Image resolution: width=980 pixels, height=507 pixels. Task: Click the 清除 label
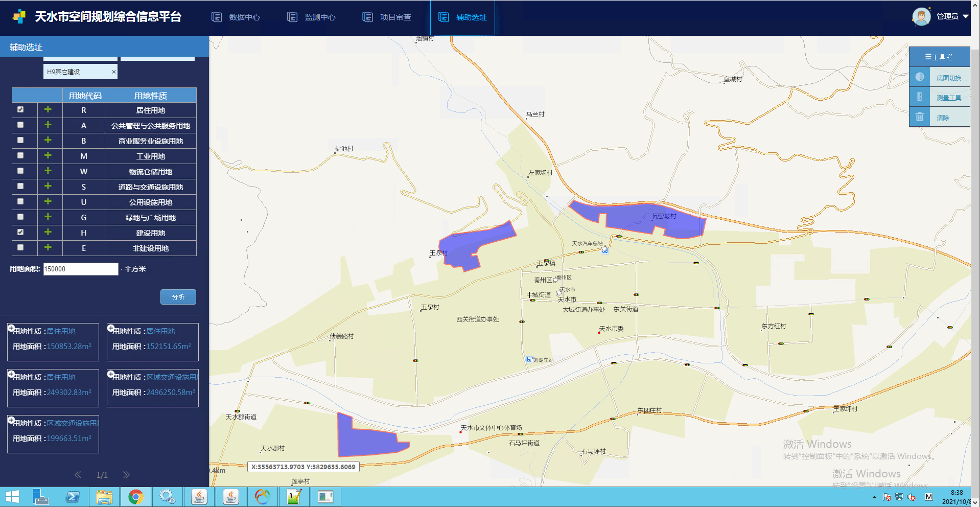click(x=943, y=118)
